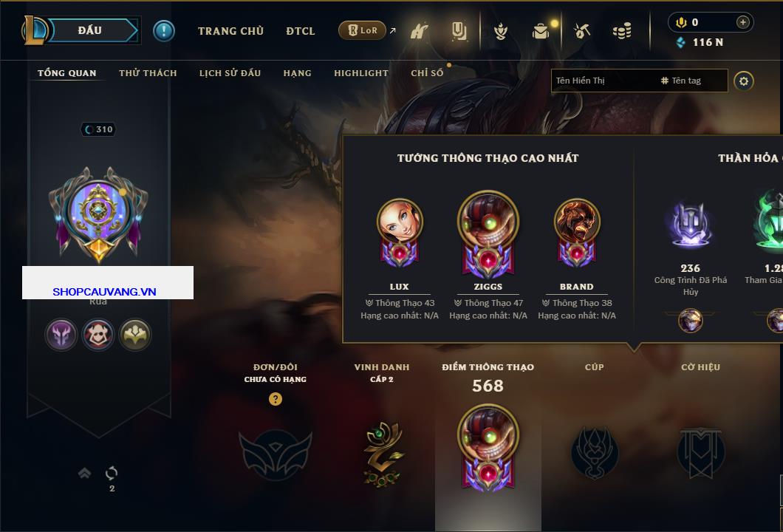Screen dimensions: 783x532
Task: Go to the Chỉ Số tab
Action: [x=427, y=73]
